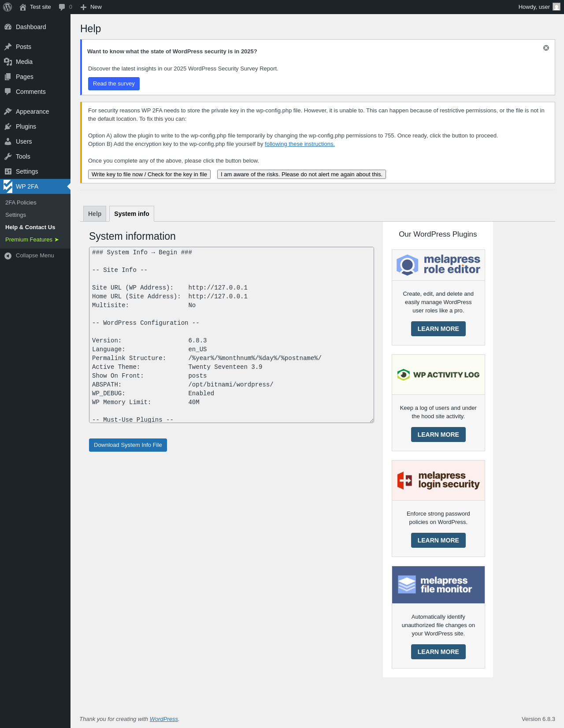564x728 pixels.
Task: Click I am aware of the risks button
Action: 301,175
